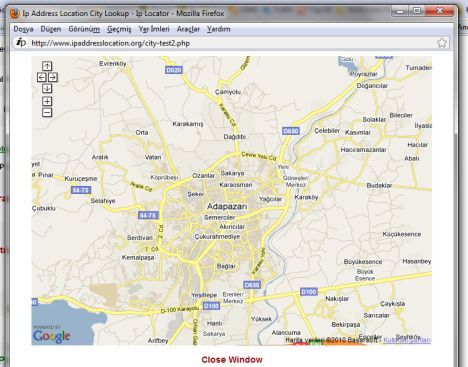Screen dimensions: 468x367
Task: Open the Geçmiş menu
Action: pyautogui.click(x=119, y=29)
